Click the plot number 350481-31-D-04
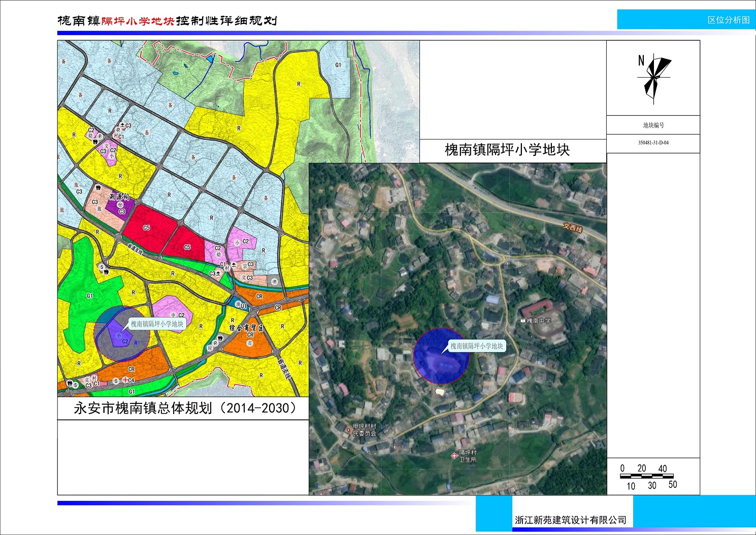 point(653,143)
